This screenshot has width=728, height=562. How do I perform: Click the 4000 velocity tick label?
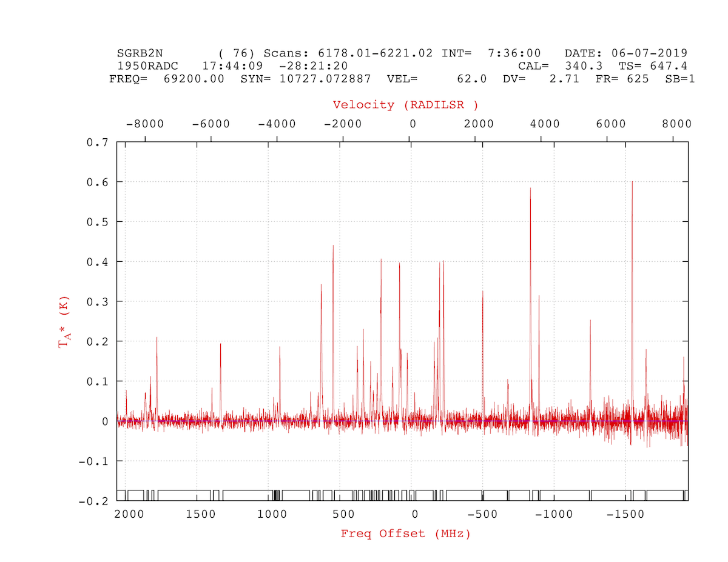[545, 124]
